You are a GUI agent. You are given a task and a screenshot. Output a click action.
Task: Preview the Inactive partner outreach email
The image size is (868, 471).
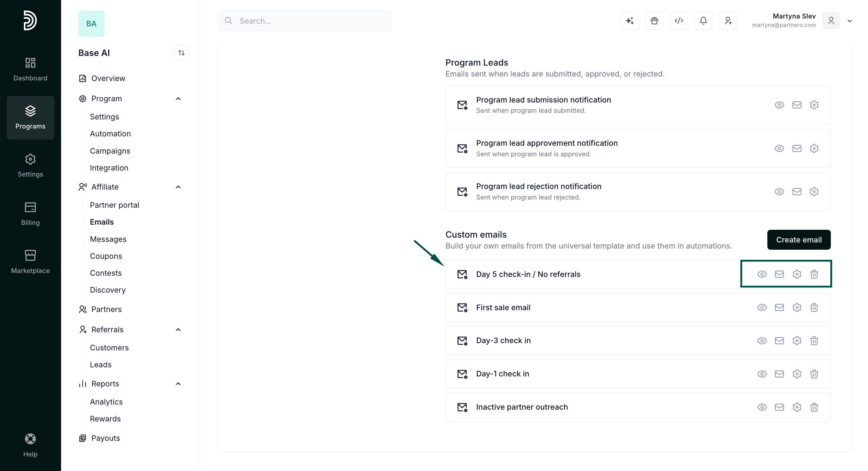coord(762,407)
